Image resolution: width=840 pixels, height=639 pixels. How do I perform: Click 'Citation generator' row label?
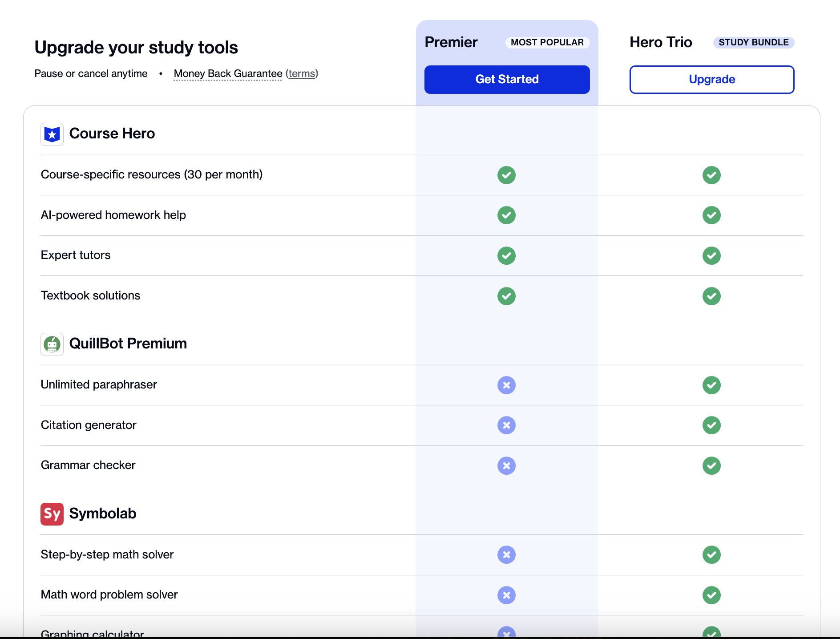89,425
